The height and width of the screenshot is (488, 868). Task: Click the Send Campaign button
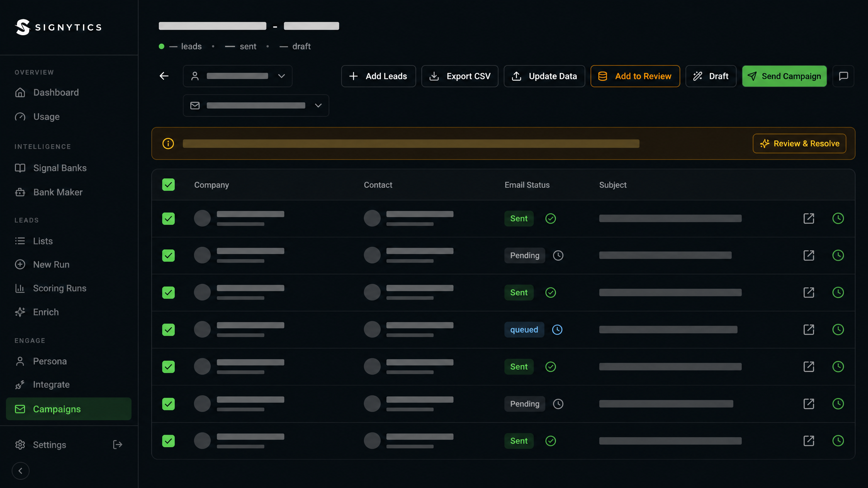point(784,76)
